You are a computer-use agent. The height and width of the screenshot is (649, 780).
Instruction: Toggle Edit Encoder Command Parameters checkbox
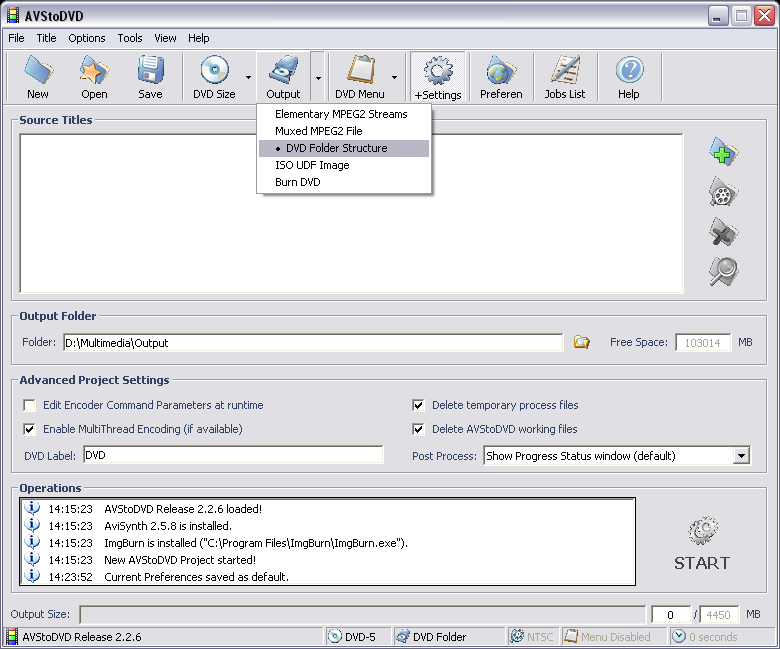click(29, 405)
